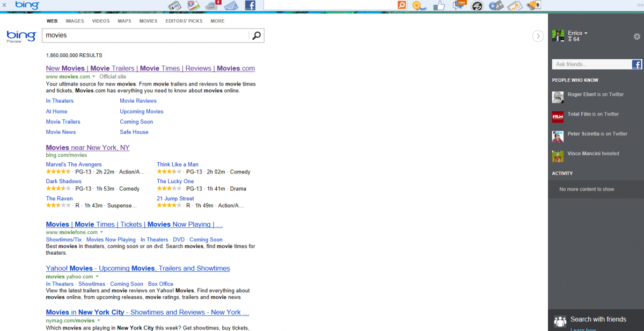
Task: Click the Zynga Z toolbar icon
Action: pos(478,5)
